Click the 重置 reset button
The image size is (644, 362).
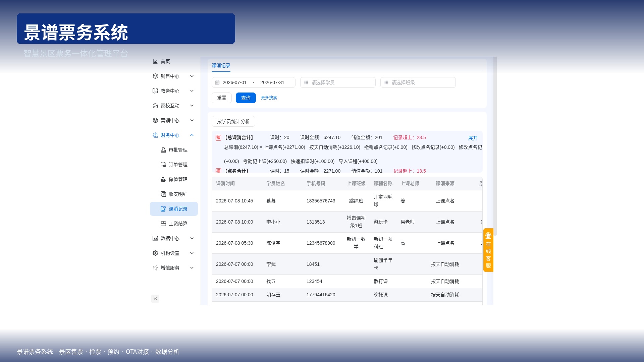(x=222, y=98)
